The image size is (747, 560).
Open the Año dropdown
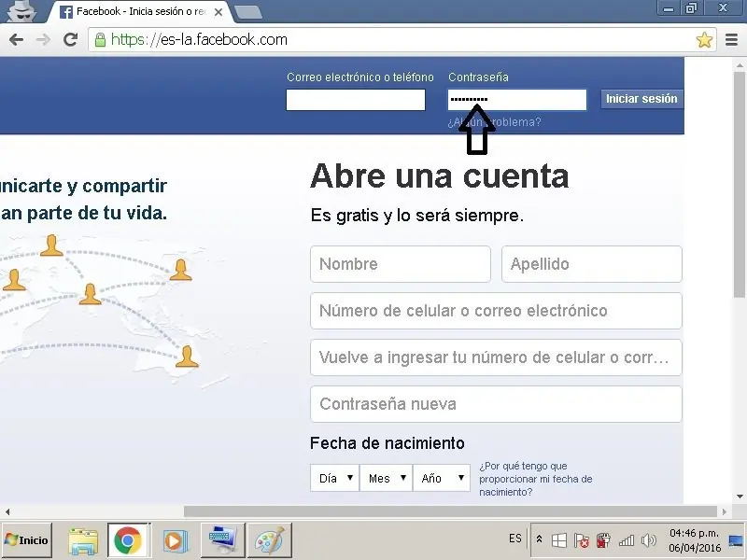[x=442, y=478]
